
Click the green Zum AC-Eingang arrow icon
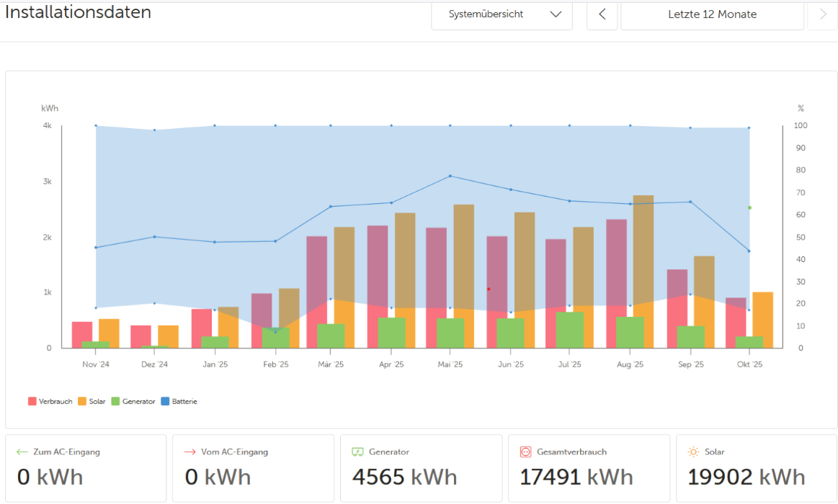pyautogui.click(x=22, y=452)
